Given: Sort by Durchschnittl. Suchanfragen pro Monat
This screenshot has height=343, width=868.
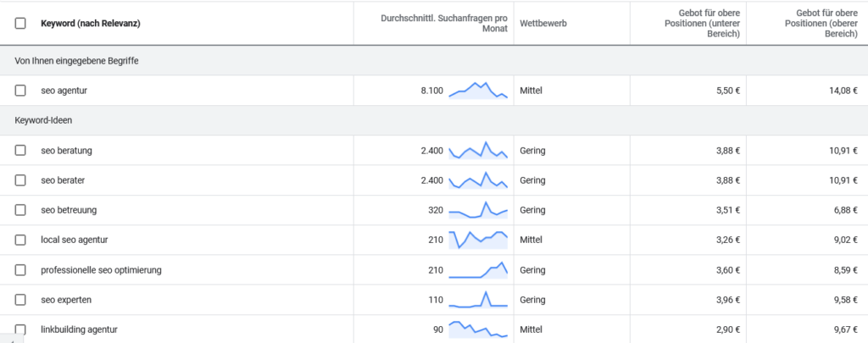Looking at the screenshot, I should 442,24.
